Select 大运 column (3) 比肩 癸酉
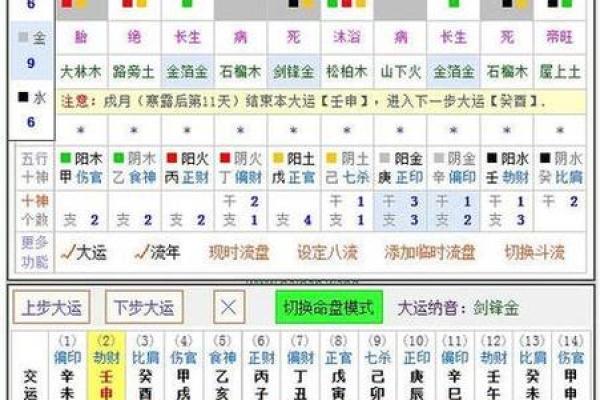This screenshot has height=400, width=600. point(145,367)
